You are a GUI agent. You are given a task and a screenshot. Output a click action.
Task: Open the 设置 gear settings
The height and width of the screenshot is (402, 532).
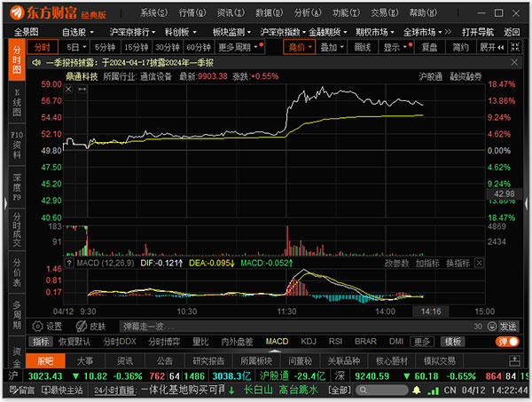pos(47,327)
